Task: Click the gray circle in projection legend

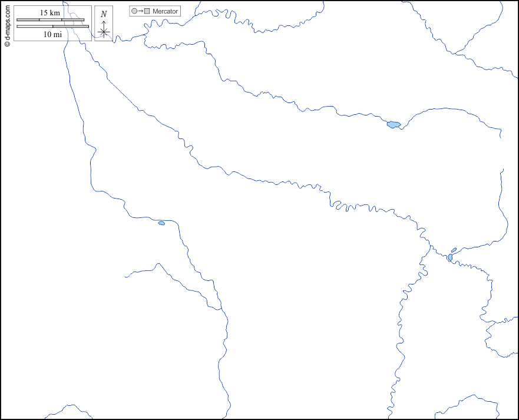Action: pos(134,11)
